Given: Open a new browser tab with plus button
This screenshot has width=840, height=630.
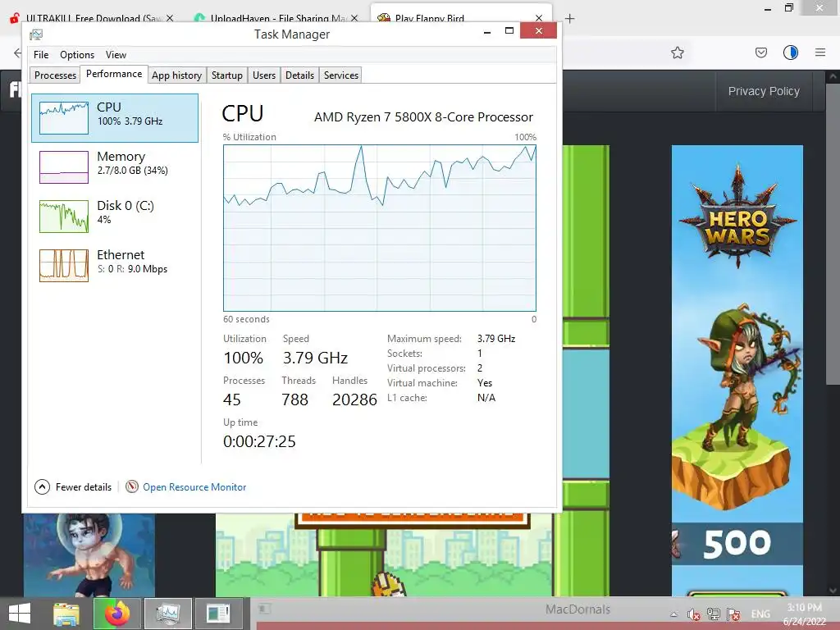Looking at the screenshot, I should 569,19.
